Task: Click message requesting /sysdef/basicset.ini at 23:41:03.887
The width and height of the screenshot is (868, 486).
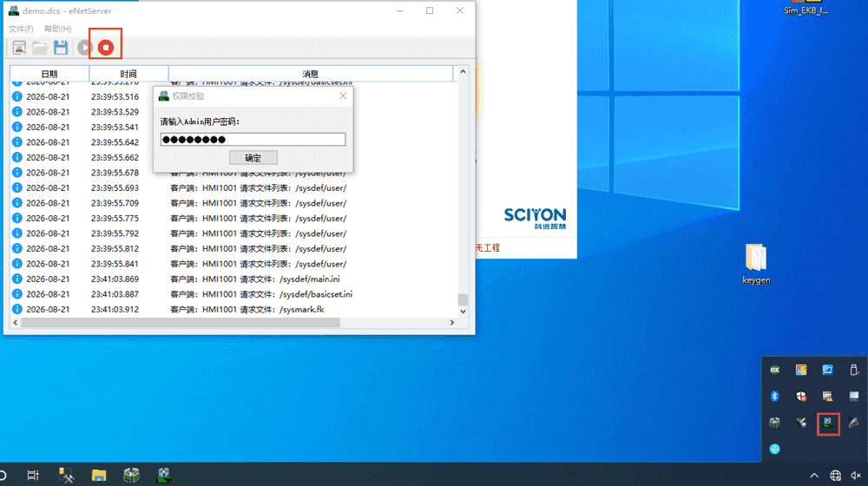Action: (x=261, y=294)
